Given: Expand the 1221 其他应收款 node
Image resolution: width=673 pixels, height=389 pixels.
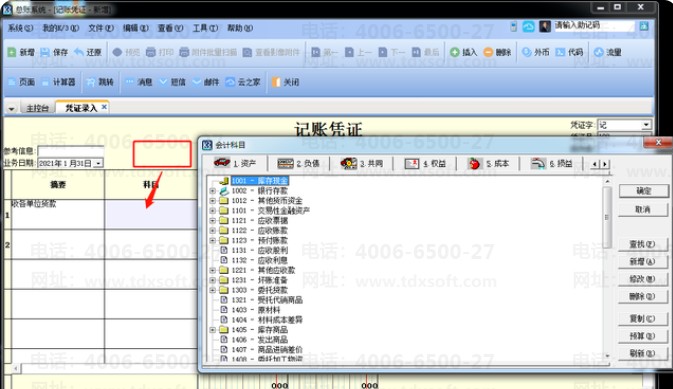Looking at the screenshot, I should click(212, 270).
